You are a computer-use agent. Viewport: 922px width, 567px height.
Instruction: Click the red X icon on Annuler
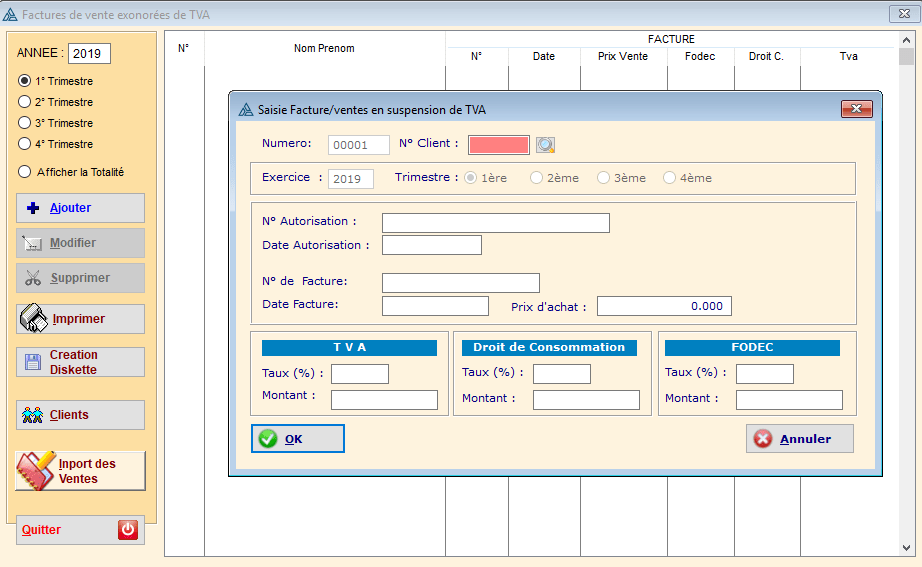(763, 439)
